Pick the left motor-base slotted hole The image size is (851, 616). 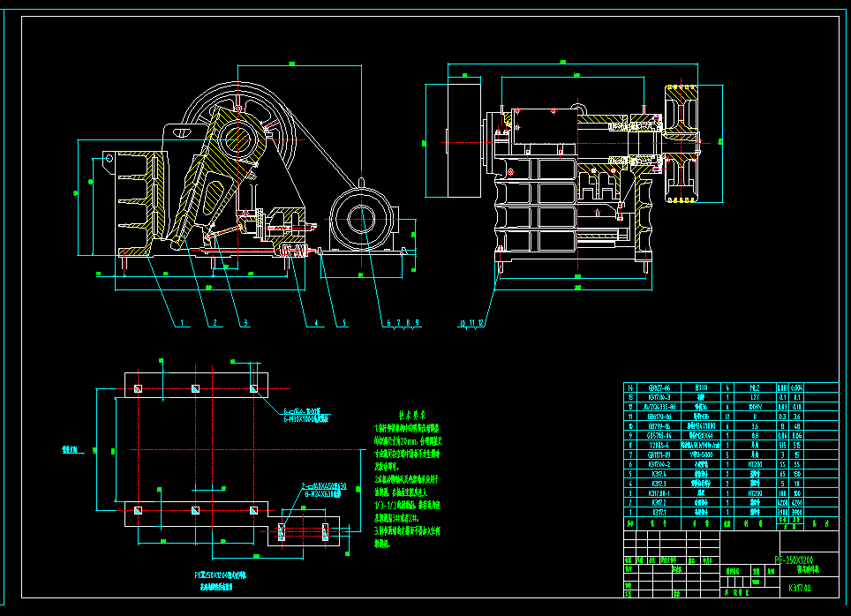click(x=281, y=532)
